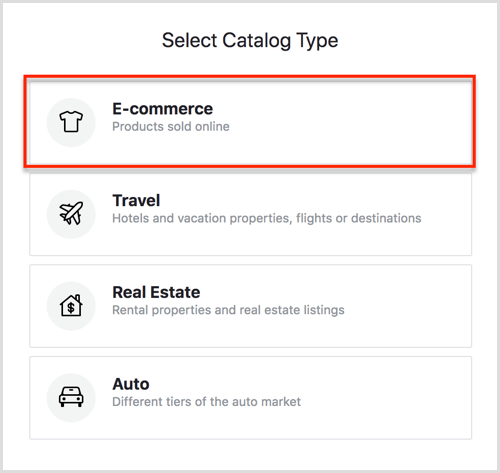
Task: Choose the Real Estate catalog title
Action: click(156, 292)
